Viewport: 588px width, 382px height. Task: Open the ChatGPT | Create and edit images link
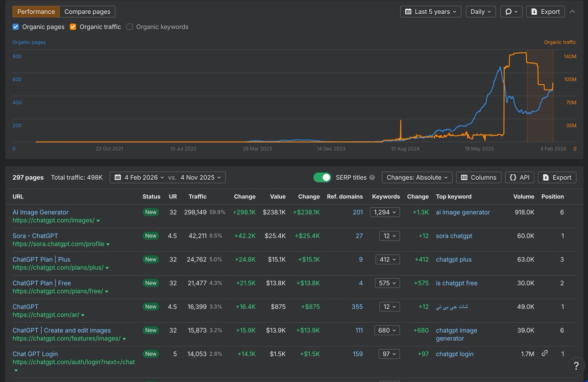pos(62,330)
